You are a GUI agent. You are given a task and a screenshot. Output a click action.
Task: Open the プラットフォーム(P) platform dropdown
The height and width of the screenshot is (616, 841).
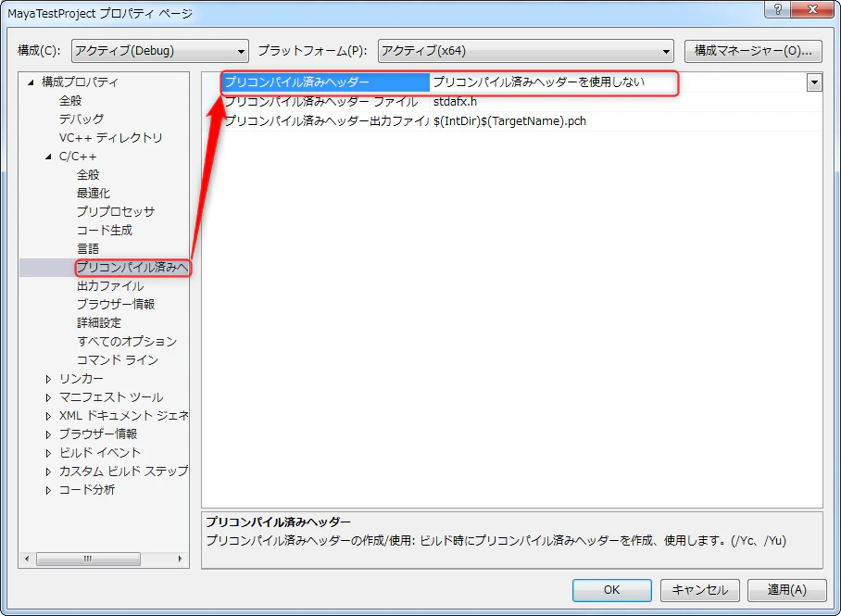click(x=526, y=52)
